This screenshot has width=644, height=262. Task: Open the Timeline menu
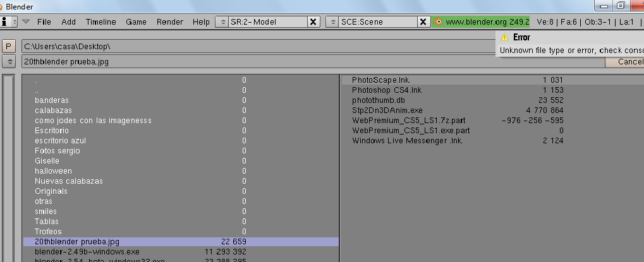click(x=100, y=21)
